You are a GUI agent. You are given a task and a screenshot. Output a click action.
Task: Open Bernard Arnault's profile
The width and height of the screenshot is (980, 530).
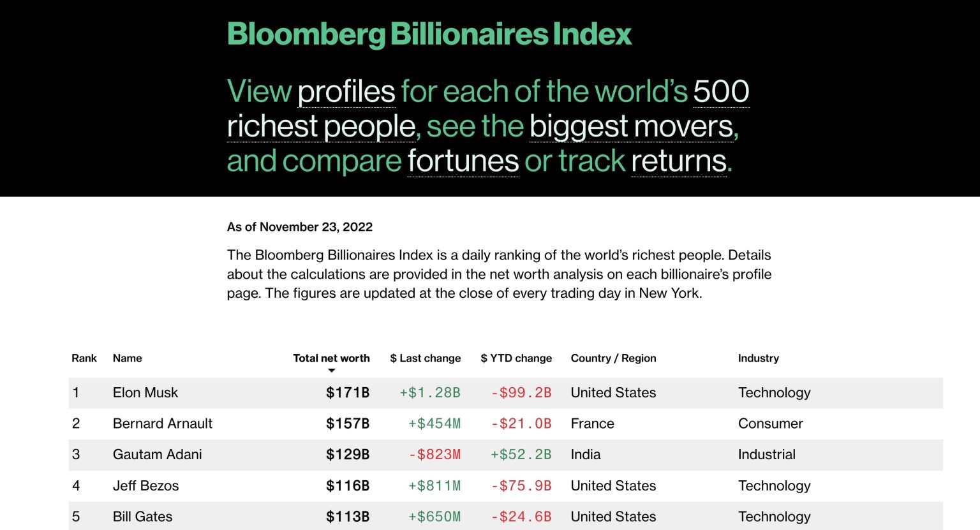(163, 423)
